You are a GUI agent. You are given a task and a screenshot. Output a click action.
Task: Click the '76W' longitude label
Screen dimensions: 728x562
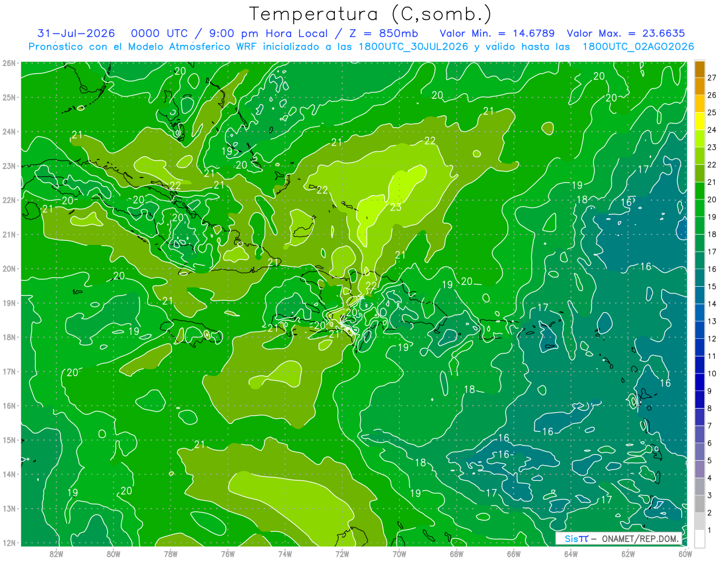tap(228, 554)
